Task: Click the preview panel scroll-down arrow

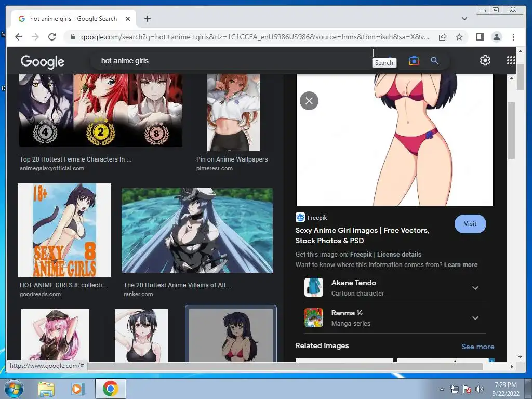Action: pyautogui.click(x=520, y=357)
